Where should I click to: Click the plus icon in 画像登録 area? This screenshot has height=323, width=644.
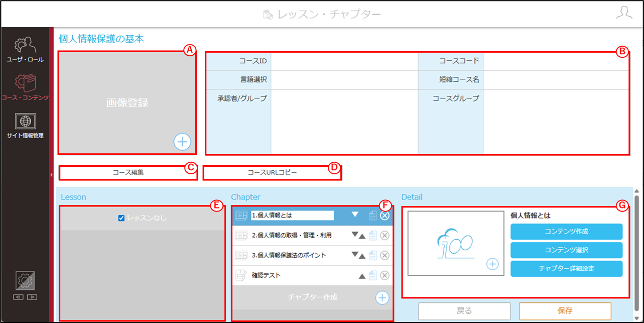(x=182, y=142)
